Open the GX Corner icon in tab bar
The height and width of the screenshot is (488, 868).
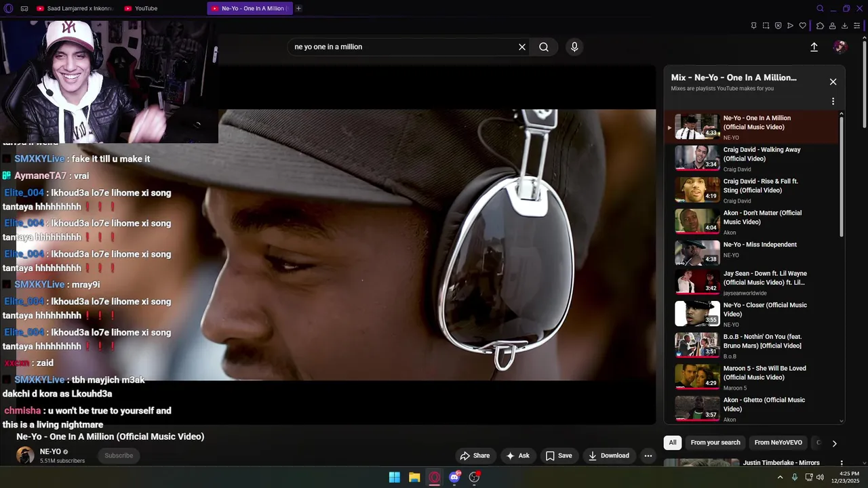24,9
